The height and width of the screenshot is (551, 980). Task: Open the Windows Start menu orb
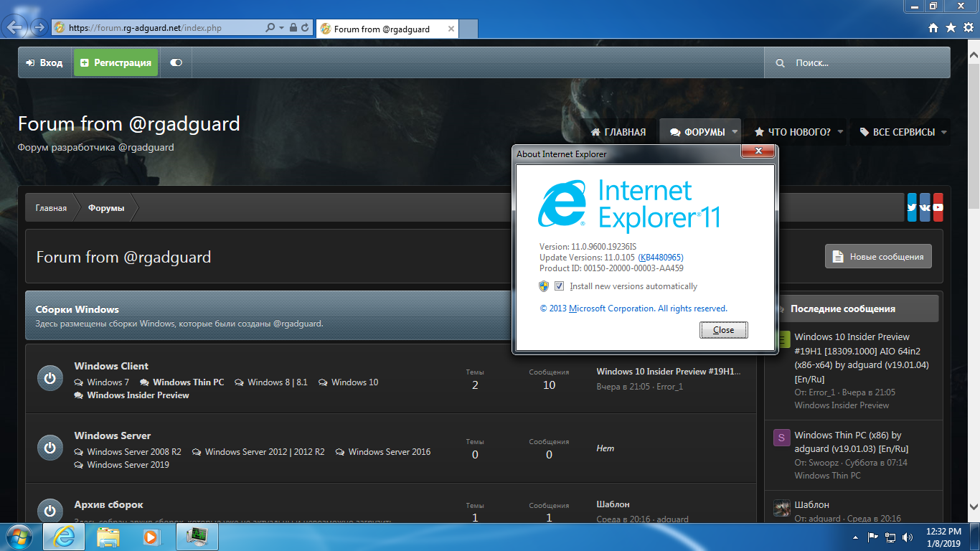point(19,537)
